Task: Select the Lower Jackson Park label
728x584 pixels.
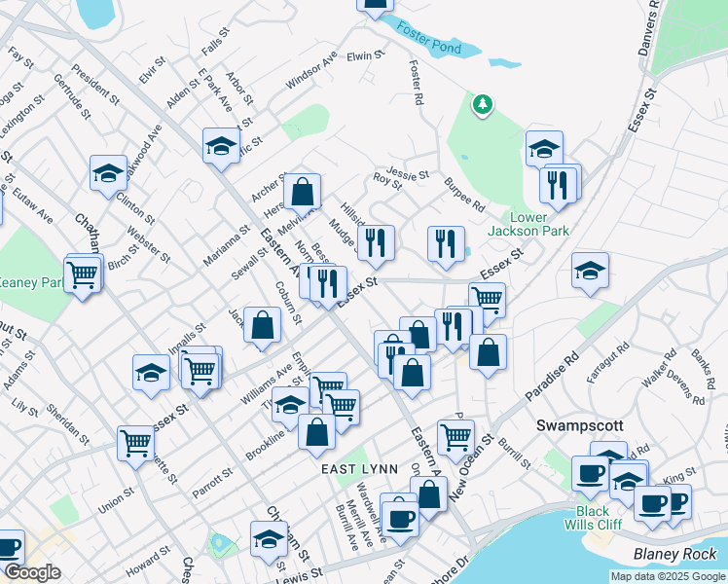Action: click(x=528, y=224)
